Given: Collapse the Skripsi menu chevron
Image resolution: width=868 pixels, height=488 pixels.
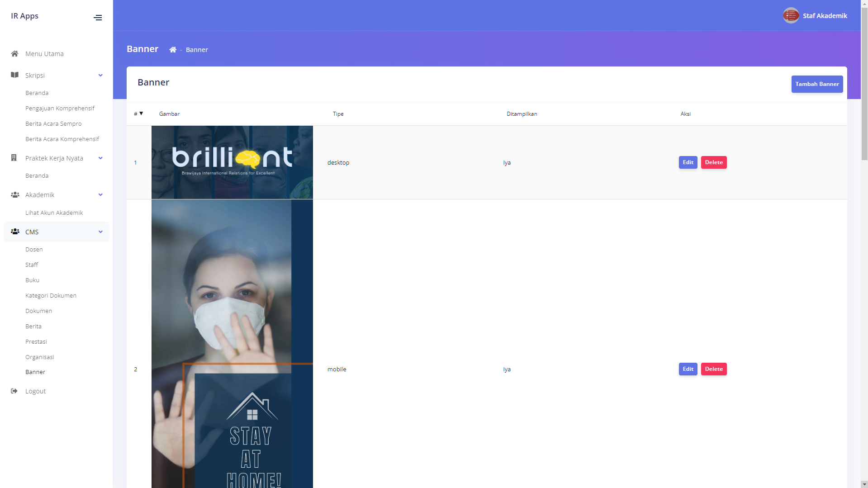Looking at the screenshot, I should 100,75.
